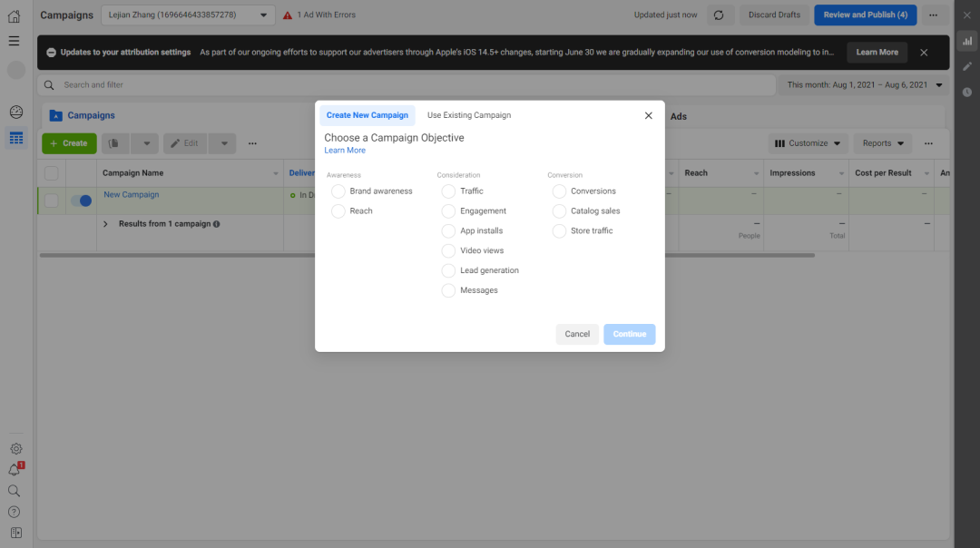
Task: Open the bottom sidebar panel toggle icon
Action: coord(16,533)
